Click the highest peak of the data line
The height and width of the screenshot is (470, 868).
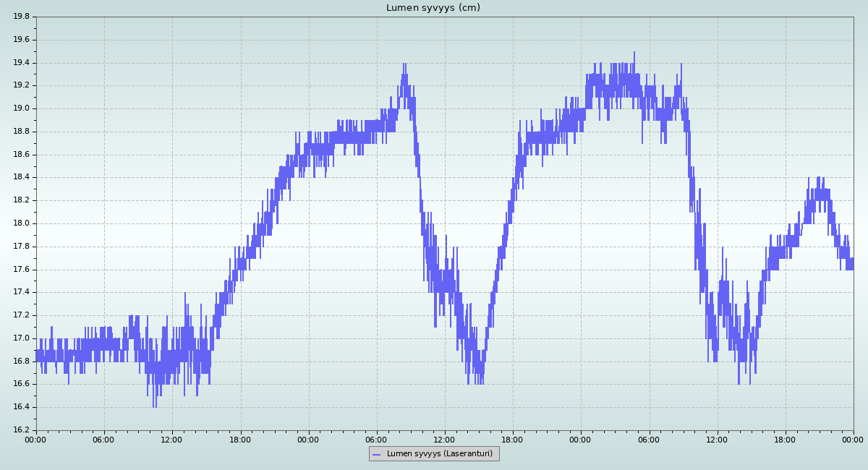click(x=634, y=53)
